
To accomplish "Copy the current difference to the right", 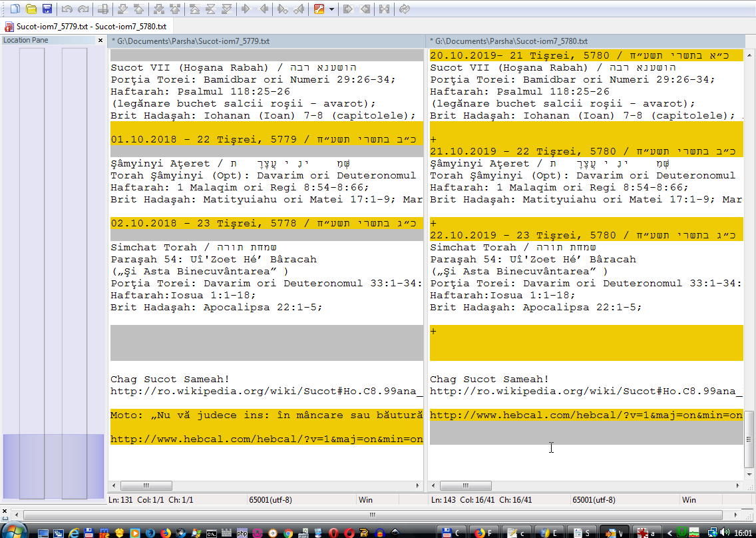I will (x=246, y=9).
